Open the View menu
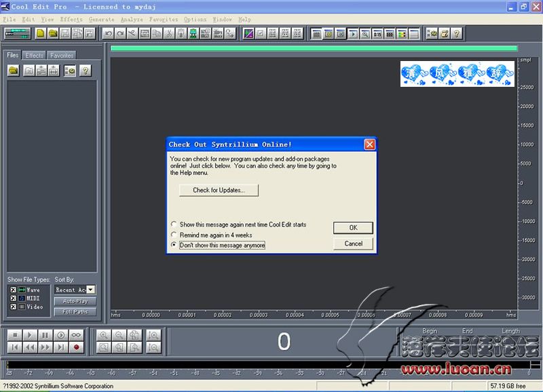 (48, 20)
